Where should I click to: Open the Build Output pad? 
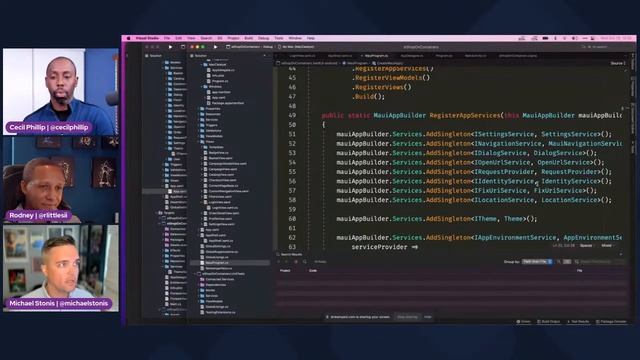coord(549,322)
